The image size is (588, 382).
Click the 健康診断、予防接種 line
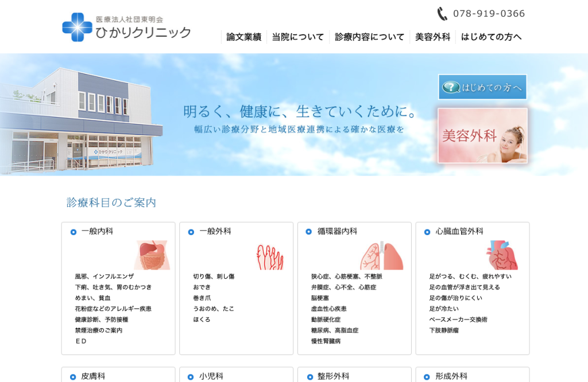click(101, 320)
